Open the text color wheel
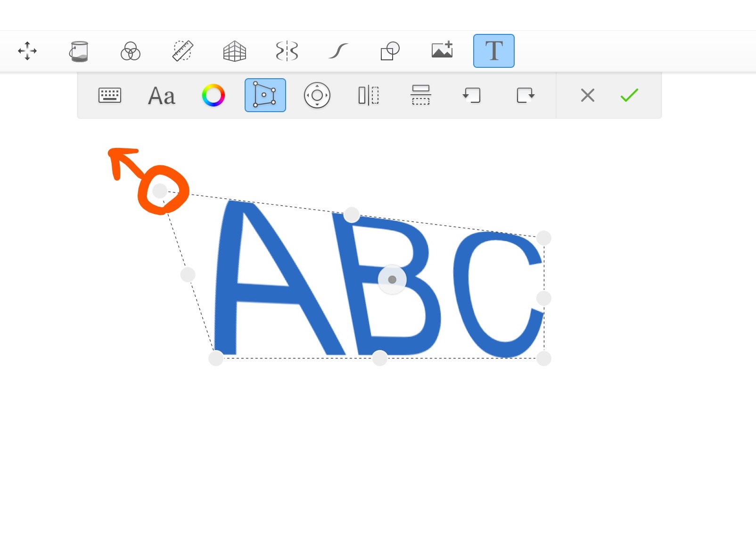This screenshot has width=756, height=547. pyautogui.click(x=214, y=95)
